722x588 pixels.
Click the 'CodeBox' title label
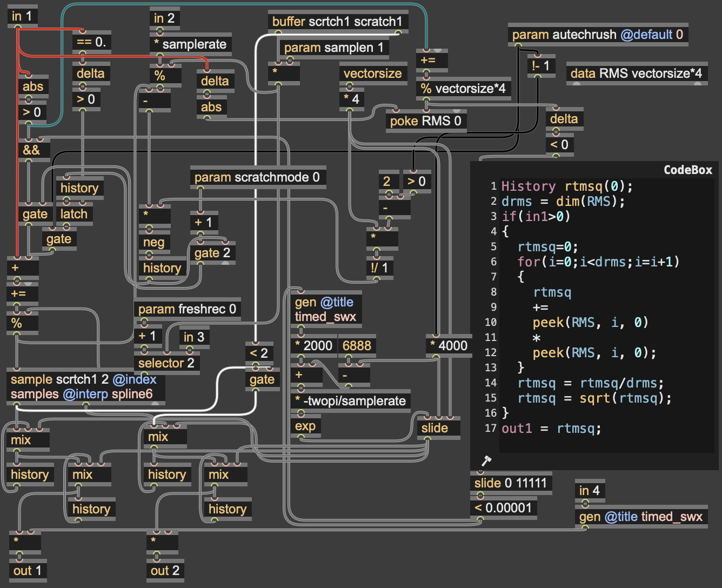(688, 170)
